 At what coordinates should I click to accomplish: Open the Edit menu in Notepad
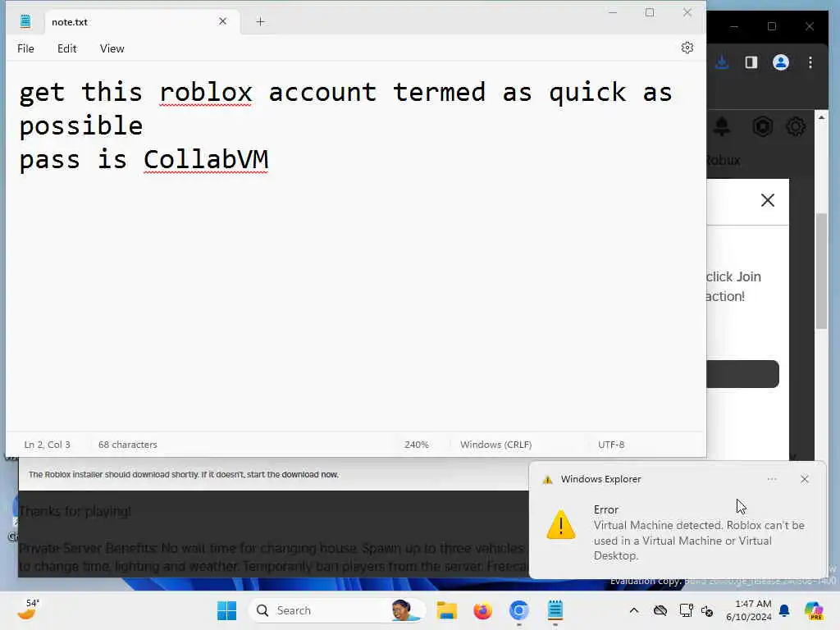67,48
